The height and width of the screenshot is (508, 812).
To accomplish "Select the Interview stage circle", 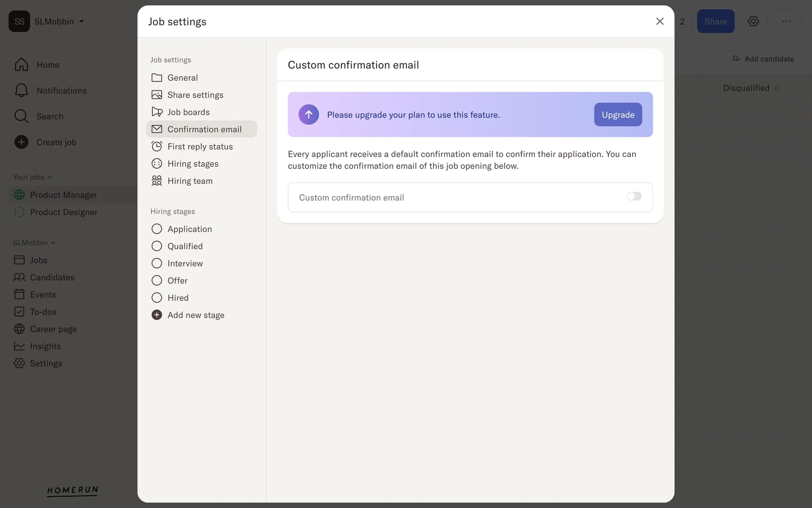I will pyautogui.click(x=156, y=263).
